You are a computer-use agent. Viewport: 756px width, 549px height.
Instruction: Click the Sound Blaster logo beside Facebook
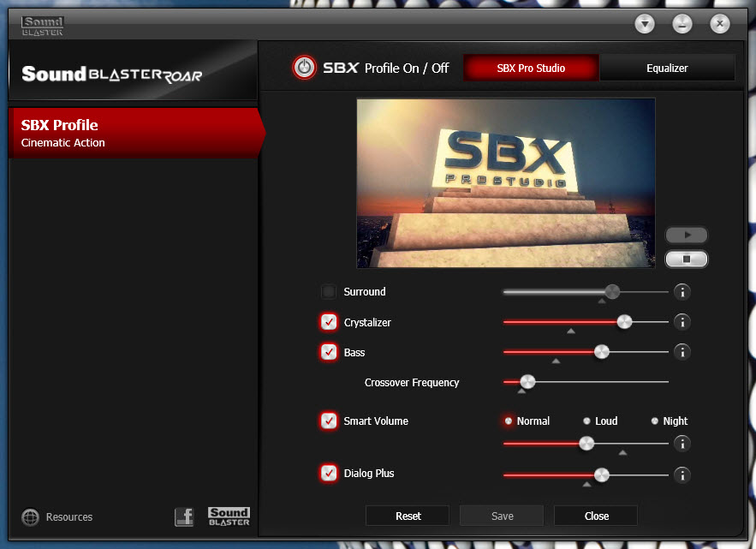229,516
